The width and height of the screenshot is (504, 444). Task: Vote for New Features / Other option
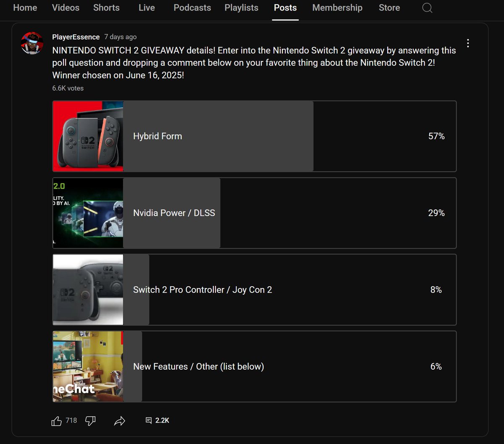pyautogui.click(x=255, y=367)
